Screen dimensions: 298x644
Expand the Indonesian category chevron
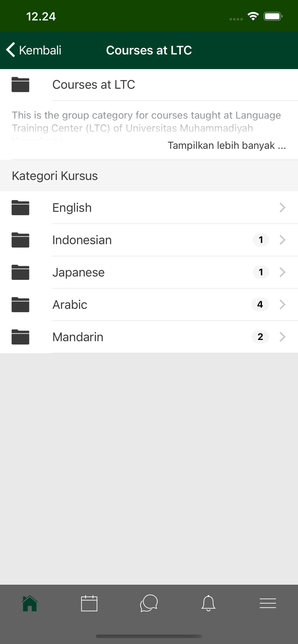(283, 240)
